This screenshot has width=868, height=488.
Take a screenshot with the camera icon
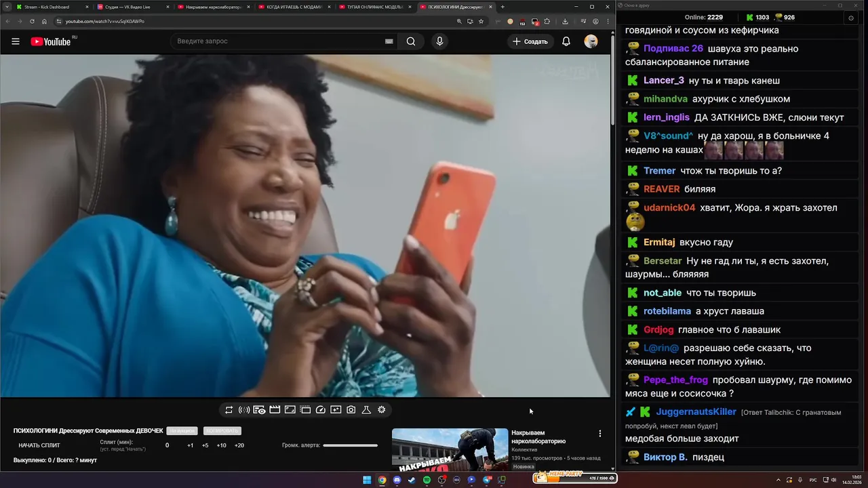351,410
